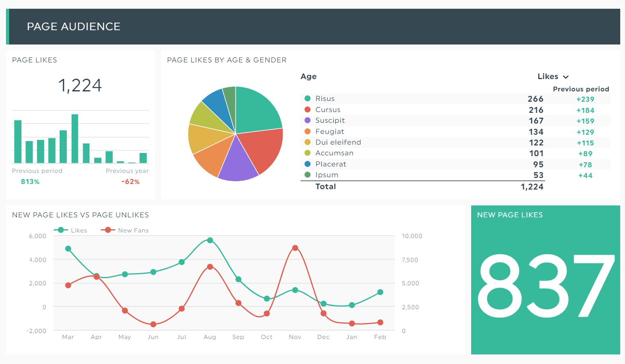Screen dimensions: 625x364
Task: Click the New Fans data point for March
Action: [68, 285]
